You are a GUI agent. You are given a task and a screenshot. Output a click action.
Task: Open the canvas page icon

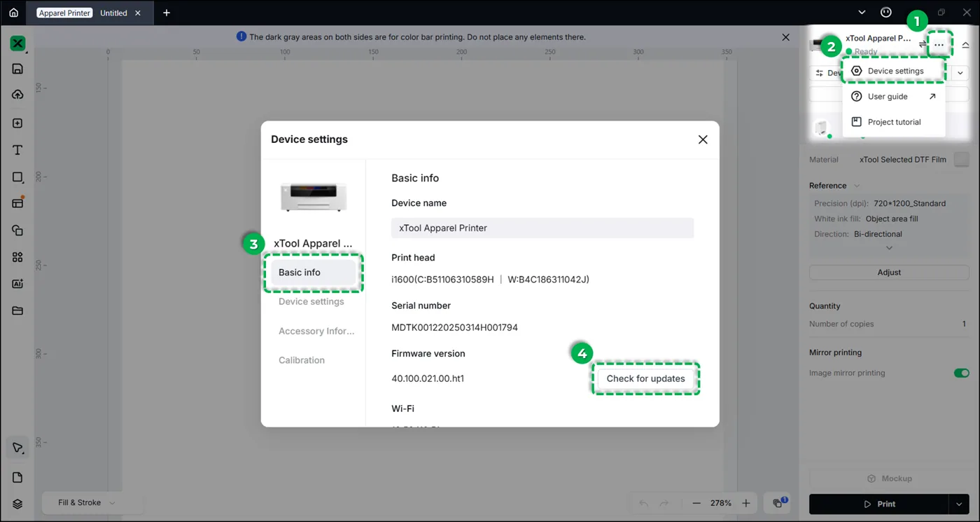point(17,477)
